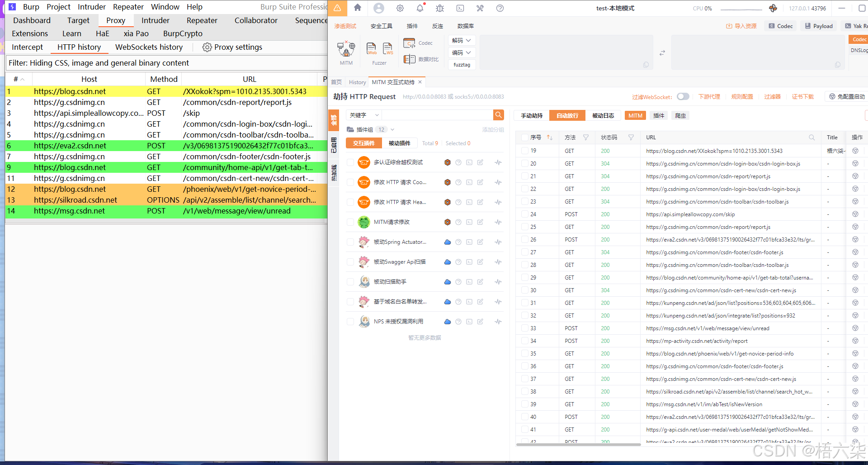Check the 多认证综合越权测试 plugin checkbox

click(x=350, y=162)
